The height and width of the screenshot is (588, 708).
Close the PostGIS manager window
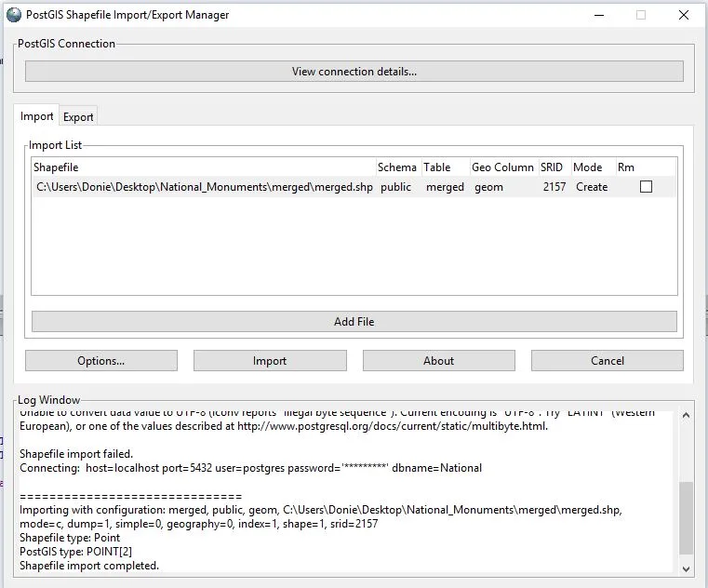684,15
